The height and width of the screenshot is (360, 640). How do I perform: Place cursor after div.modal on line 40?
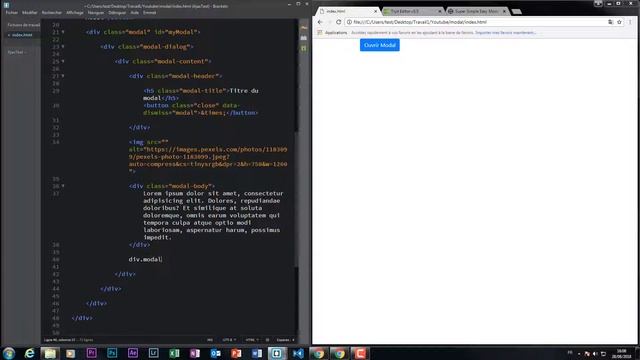point(162,260)
